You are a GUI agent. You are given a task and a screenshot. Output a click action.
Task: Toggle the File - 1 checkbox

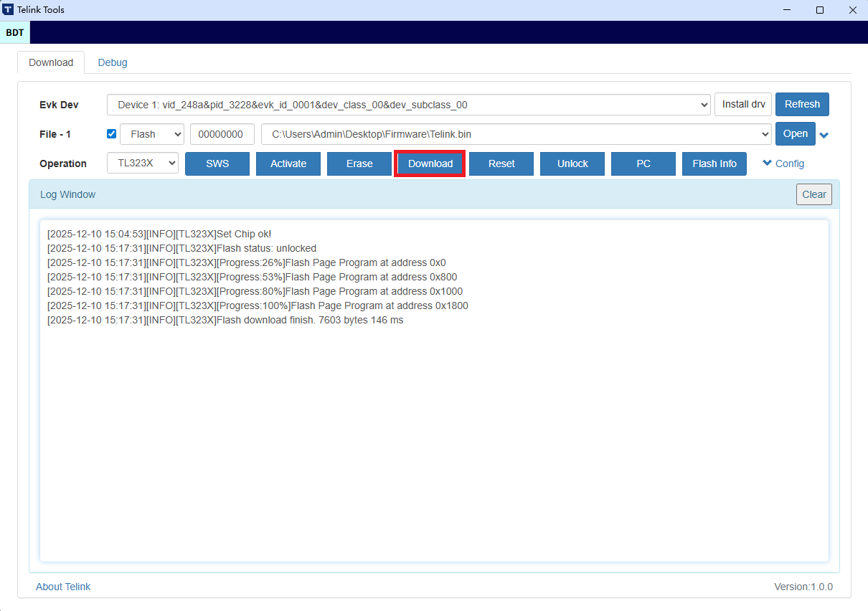pos(111,134)
